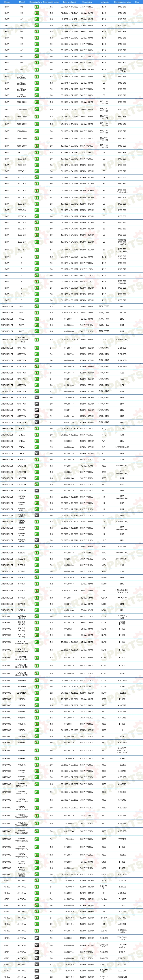143x980 pixels.
Task: Select the KLAL body cell
Action: click(104, 616)
